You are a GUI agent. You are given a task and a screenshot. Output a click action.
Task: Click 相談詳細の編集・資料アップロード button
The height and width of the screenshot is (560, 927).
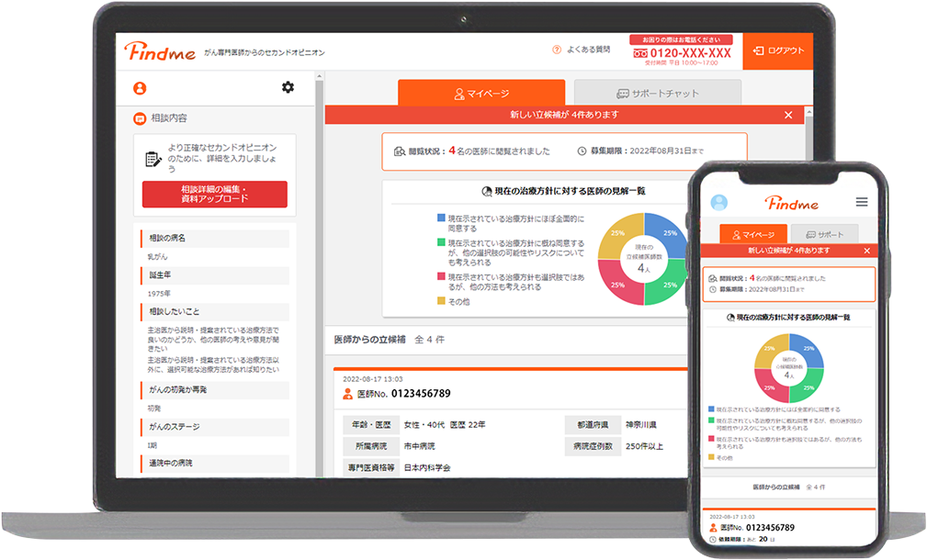[215, 195]
